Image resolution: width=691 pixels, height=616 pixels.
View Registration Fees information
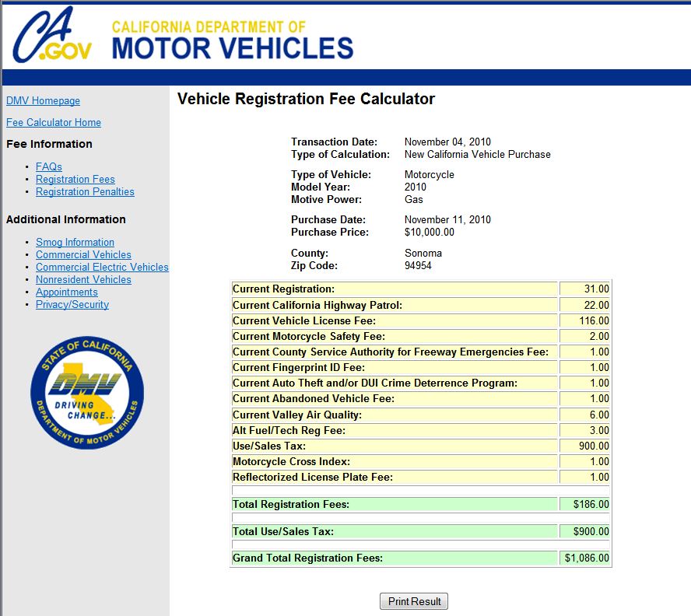[x=75, y=179]
